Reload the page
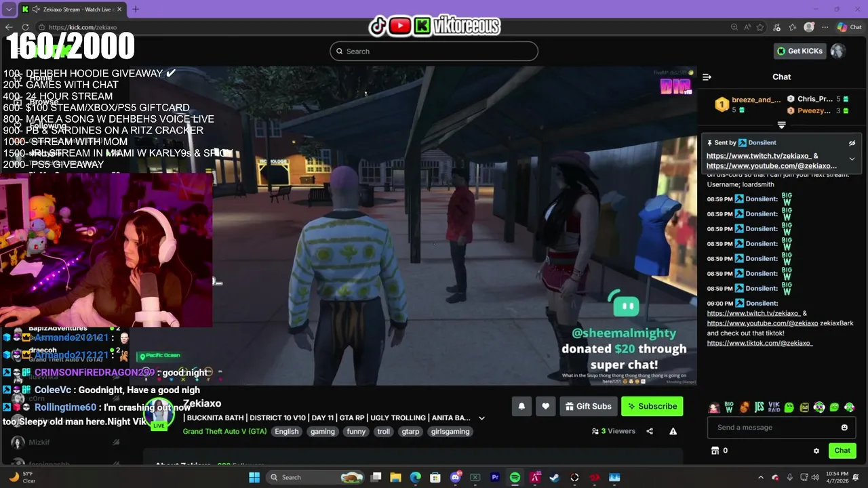This screenshot has width=868, height=488. point(25,27)
